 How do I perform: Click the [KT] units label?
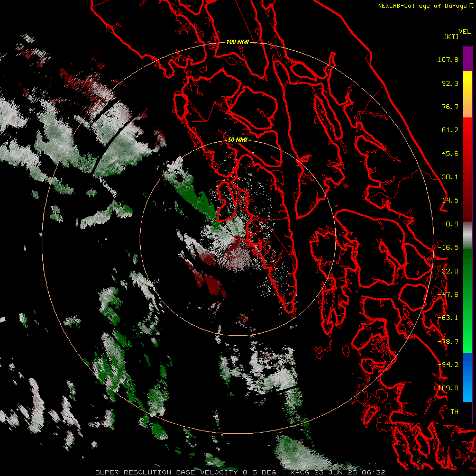pyautogui.click(x=452, y=36)
